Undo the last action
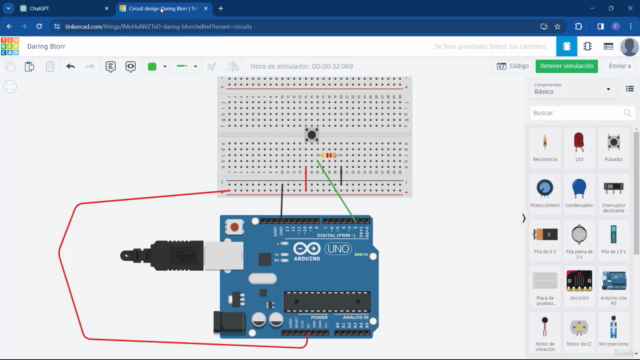 [x=71, y=66]
